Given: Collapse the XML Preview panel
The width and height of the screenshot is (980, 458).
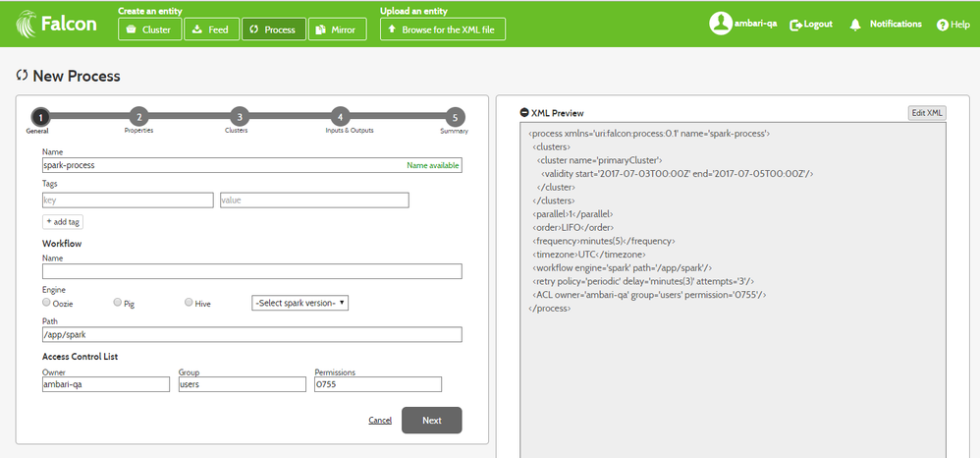Looking at the screenshot, I should [524, 113].
